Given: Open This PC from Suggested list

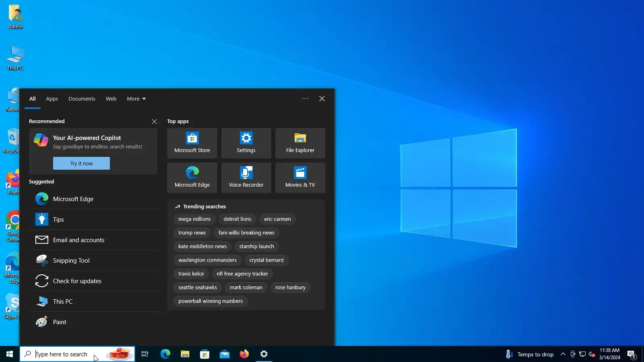Looking at the screenshot, I should [93, 301].
